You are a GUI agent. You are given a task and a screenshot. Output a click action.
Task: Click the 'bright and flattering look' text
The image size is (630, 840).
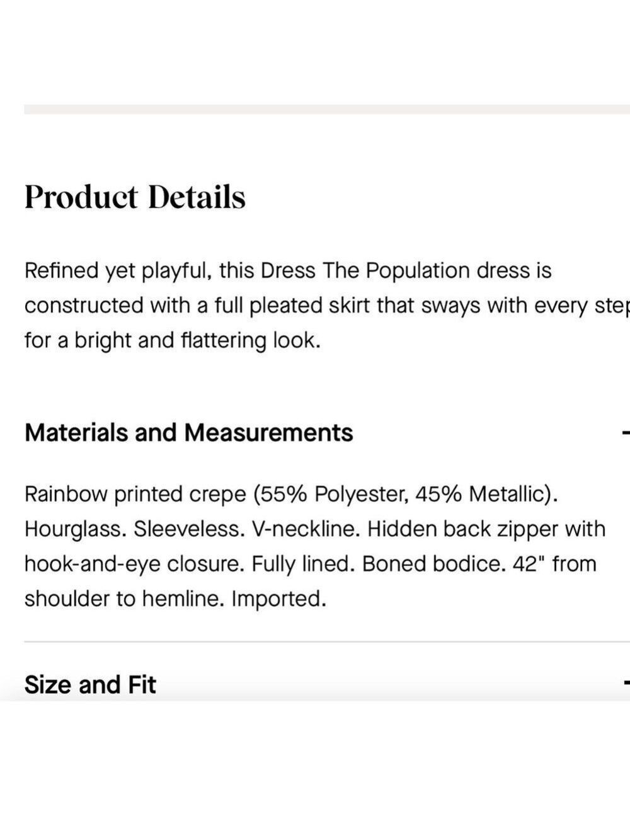point(198,340)
